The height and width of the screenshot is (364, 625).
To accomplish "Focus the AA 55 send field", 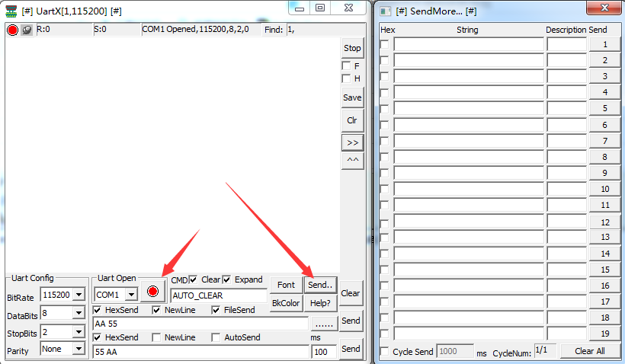I will coord(201,324).
